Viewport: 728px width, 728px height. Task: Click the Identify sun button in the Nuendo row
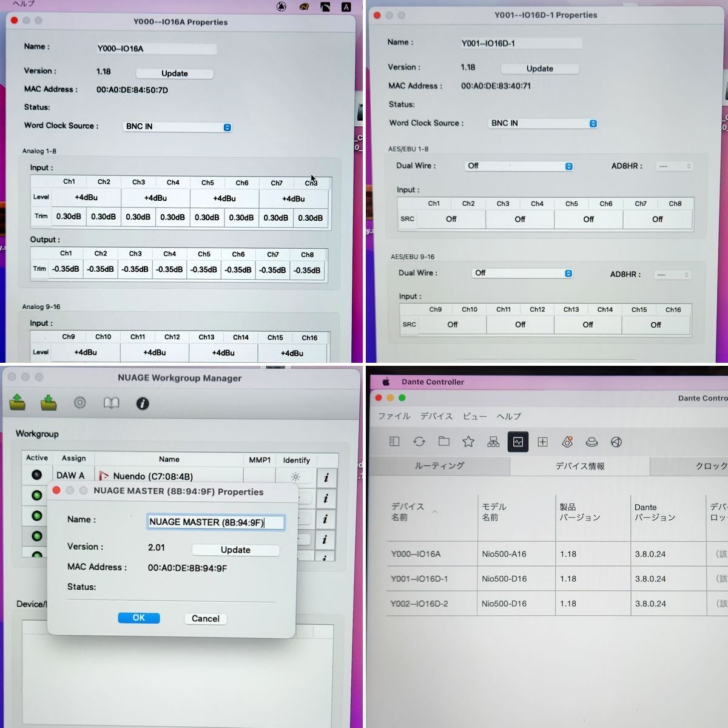(295, 477)
